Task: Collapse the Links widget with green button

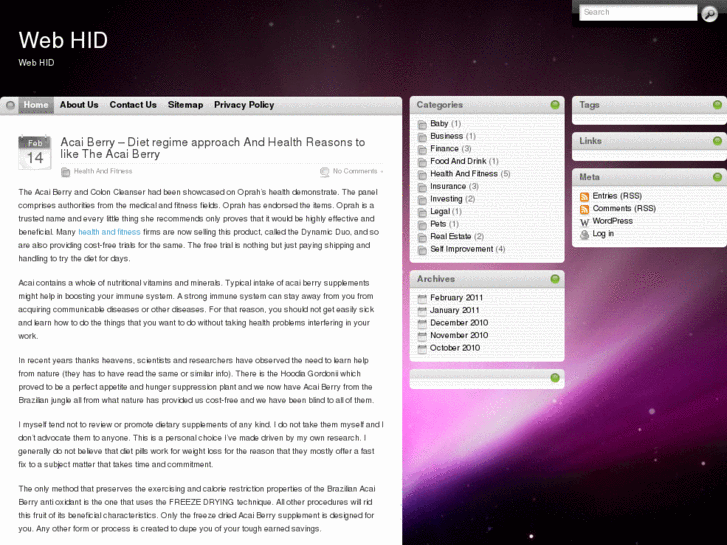Action: tap(717, 141)
